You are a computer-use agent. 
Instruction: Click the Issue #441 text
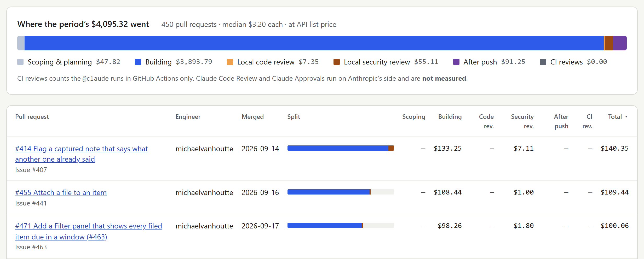pos(31,203)
